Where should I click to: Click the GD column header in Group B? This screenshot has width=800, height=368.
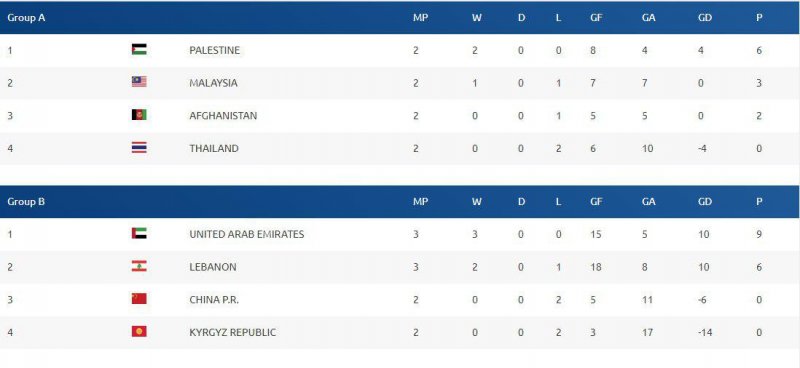pos(705,202)
